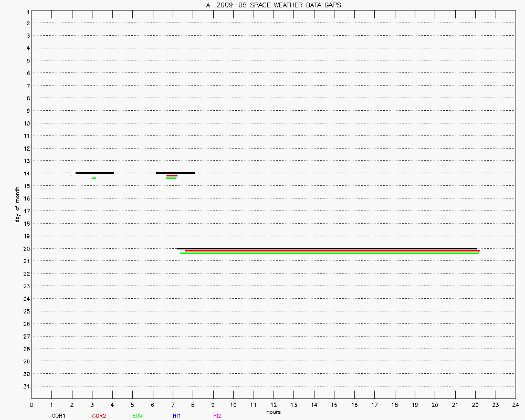The width and height of the screenshot is (525, 420).
Task: Select the black gap bar on day 14 between hours 2 and 4
Action: pyautogui.click(x=94, y=173)
